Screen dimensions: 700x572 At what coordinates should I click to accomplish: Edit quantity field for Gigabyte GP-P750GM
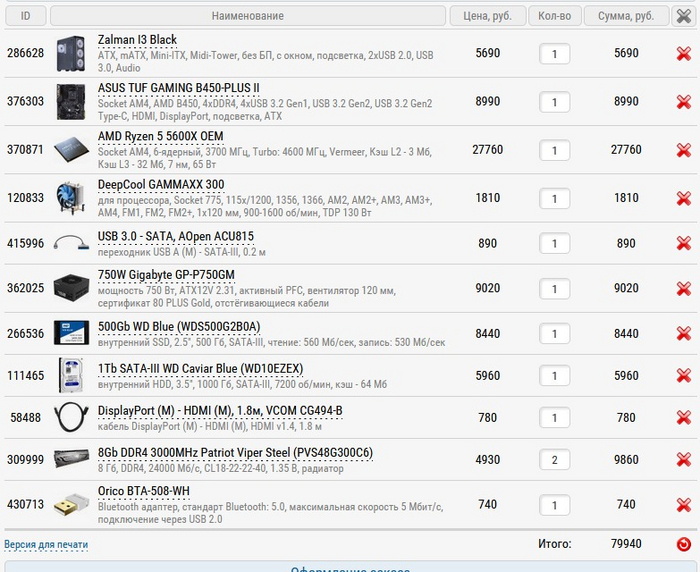pos(554,289)
